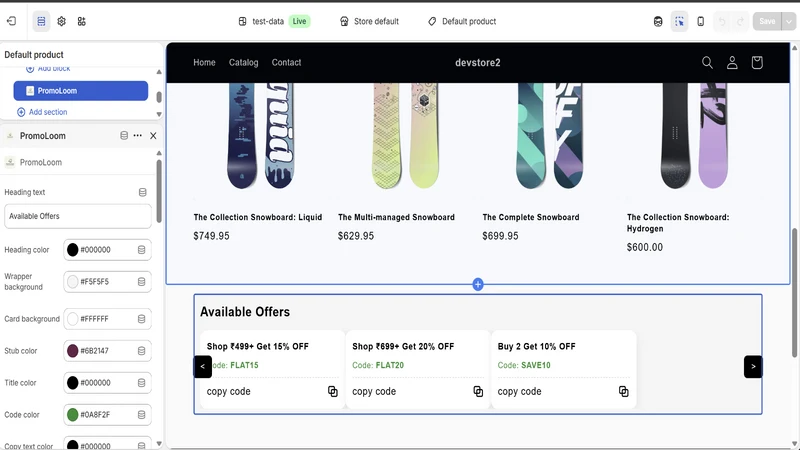The height and width of the screenshot is (450, 800).
Task: Open the app embeds icon
Action: [x=82, y=21]
